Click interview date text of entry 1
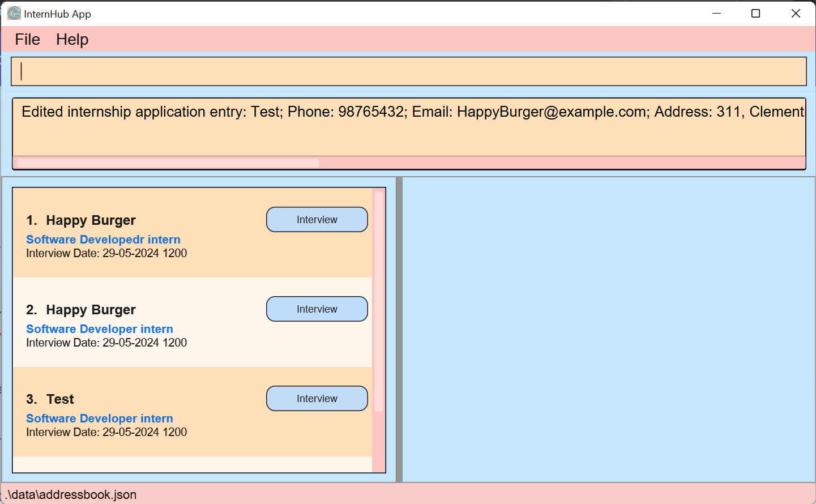 pyautogui.click(x=106, y=253)
